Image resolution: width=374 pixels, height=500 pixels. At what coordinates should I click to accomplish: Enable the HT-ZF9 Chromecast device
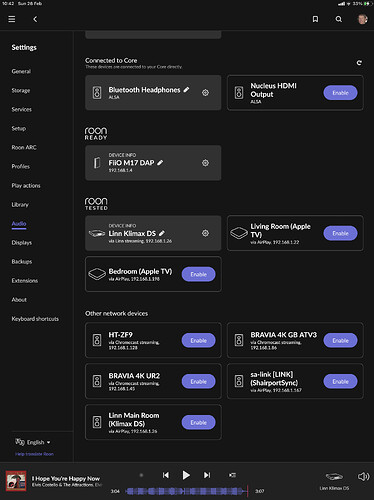(x=198, y=340)
